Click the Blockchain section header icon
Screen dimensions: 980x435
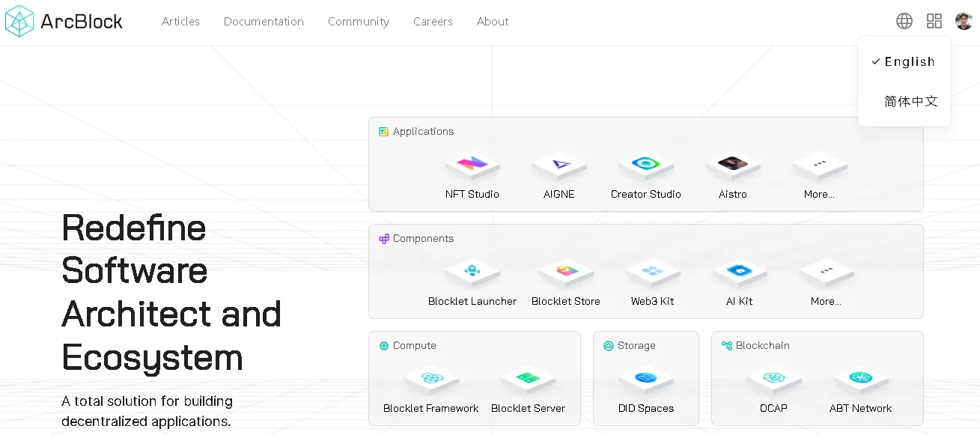[727, 346]
